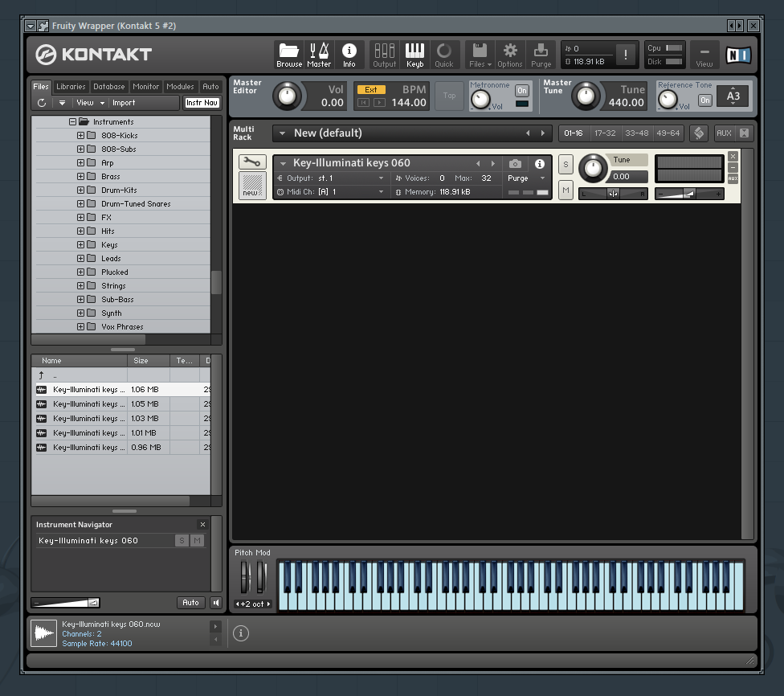The width and height of the screenshot is (784, 696).
Task: Mute the Key-Illuminati instrument with M
Action: pos(566,190)
